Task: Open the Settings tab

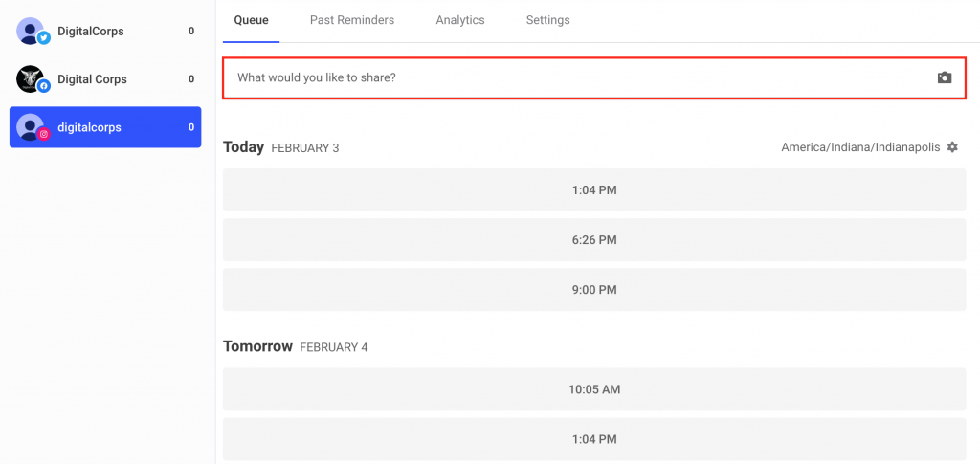Action: pyautogui.click(x=547, y=20)
